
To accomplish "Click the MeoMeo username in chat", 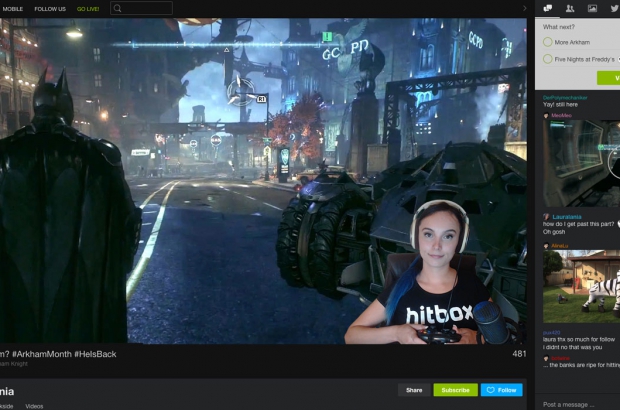I will 561,115.
